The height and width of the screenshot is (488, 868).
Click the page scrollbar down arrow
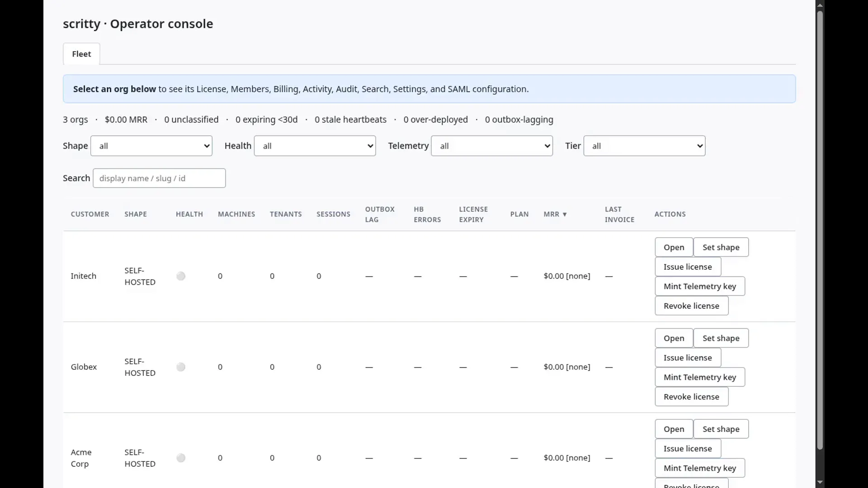coord(820,483)
